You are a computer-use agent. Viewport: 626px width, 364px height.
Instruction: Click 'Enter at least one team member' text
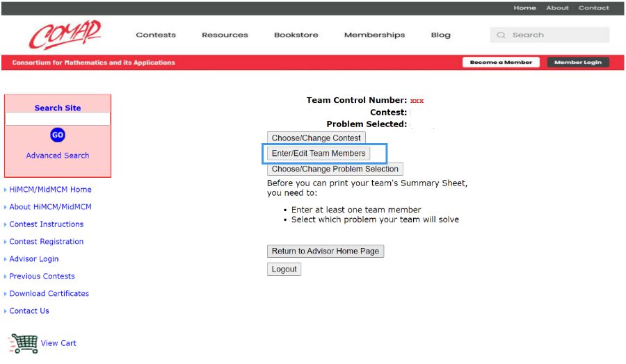(x=356, y=210)
